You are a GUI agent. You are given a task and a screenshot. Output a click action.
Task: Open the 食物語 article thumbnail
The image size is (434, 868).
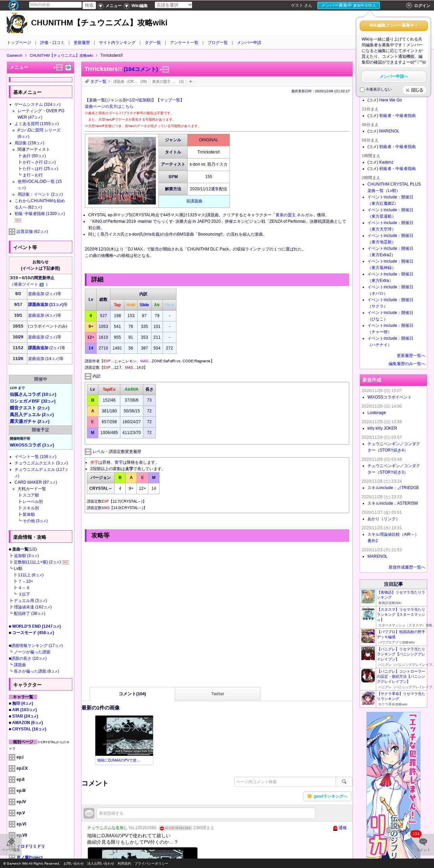368,597
